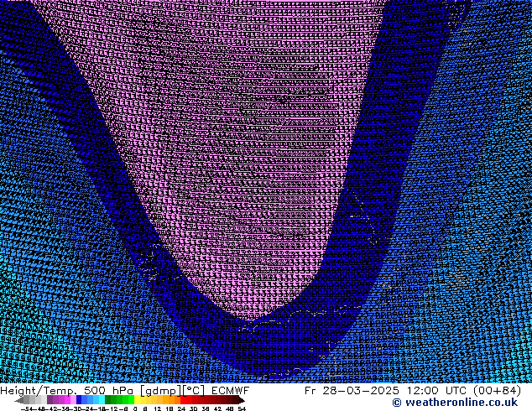
Task: Click the forecast offset '(00+84)'
Action: (x=497, y=391)
